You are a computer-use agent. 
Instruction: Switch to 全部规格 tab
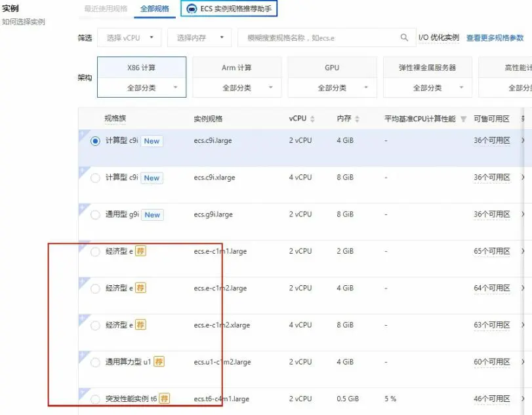point(155,9)
